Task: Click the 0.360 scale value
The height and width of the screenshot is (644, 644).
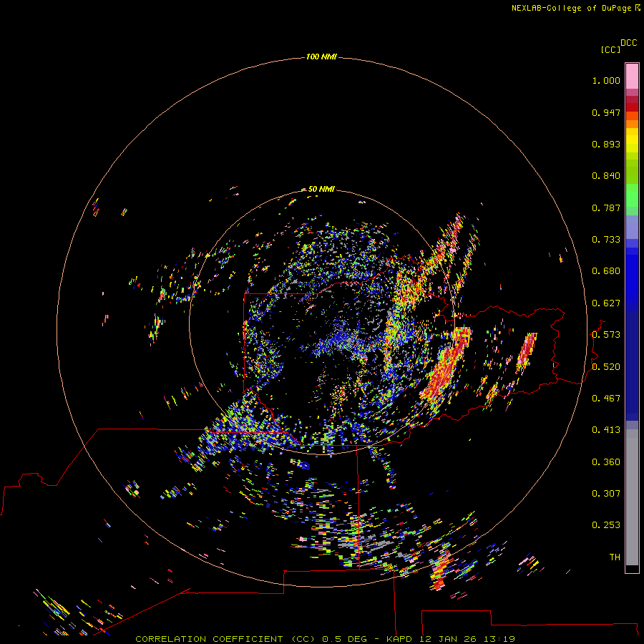Action: (606, 462)
